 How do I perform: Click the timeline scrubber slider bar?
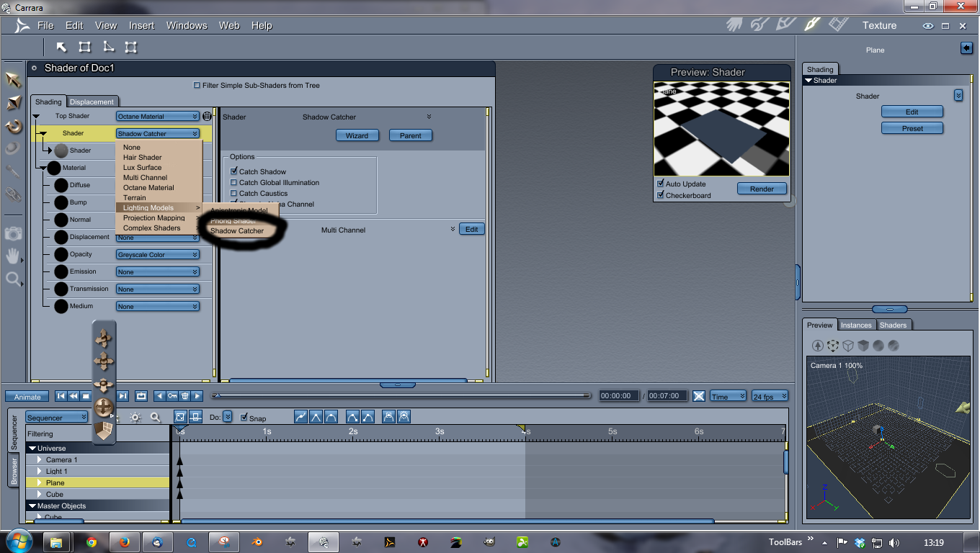pos(401,395)
